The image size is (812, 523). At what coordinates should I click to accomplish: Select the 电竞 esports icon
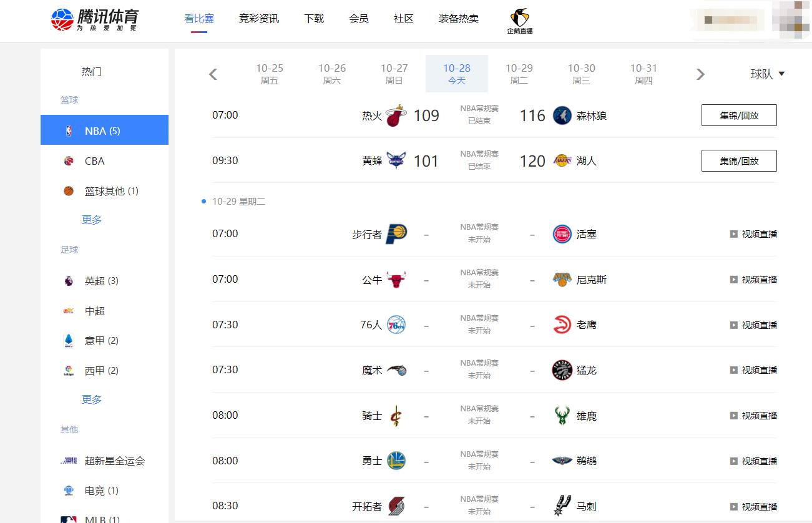pyautogui.click(x=69, y=491)
